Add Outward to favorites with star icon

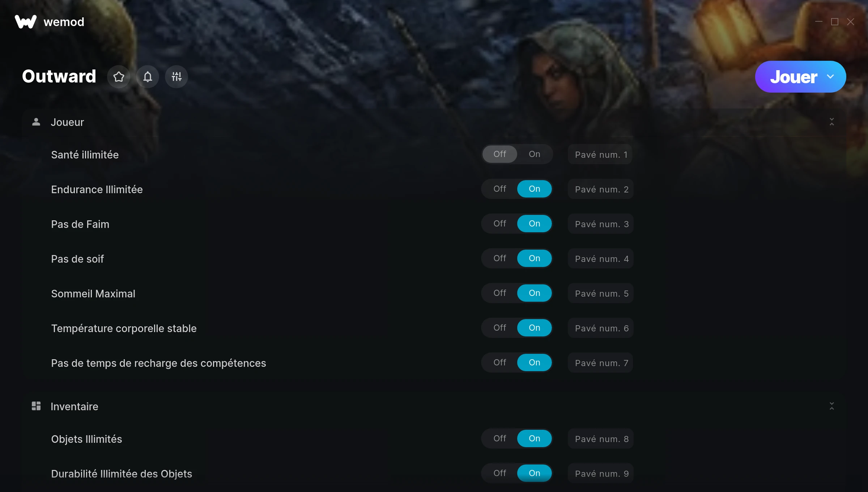(119, 77)
